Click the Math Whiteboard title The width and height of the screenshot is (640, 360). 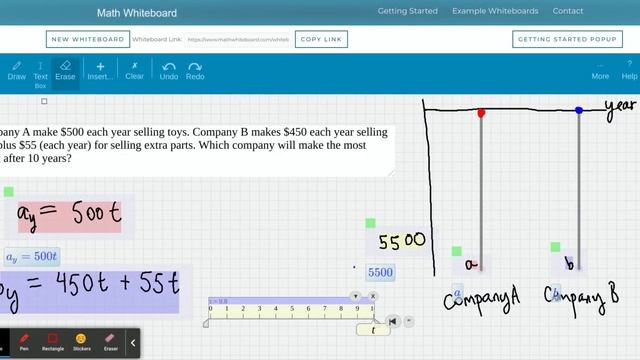(137, 13)
